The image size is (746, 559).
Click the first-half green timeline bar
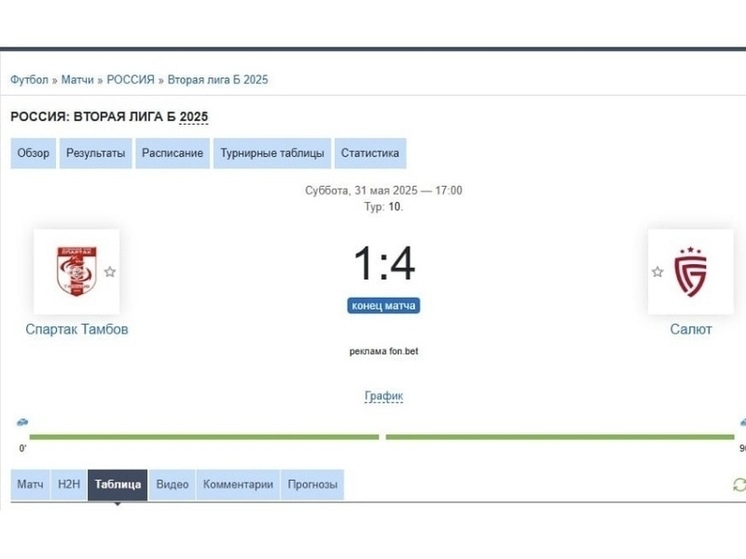tap(204, 437)
